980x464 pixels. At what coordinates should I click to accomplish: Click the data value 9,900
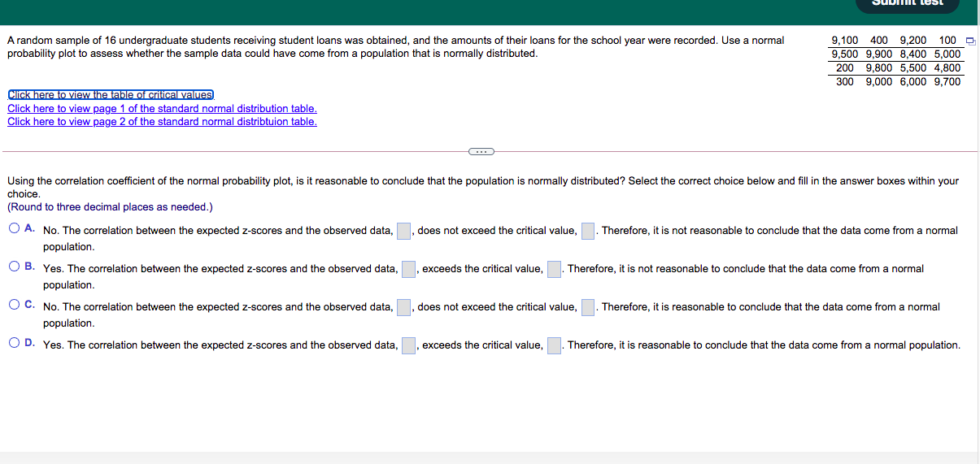tap(879, 54)
